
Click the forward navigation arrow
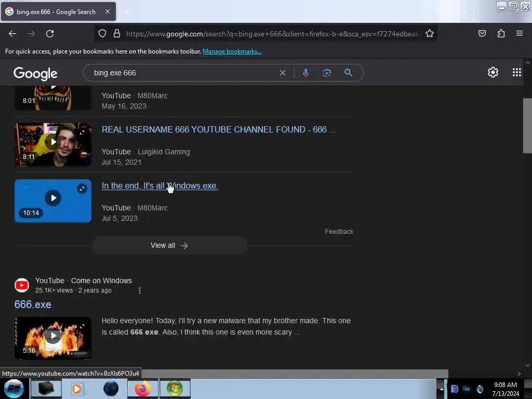(x=31, y=34)
